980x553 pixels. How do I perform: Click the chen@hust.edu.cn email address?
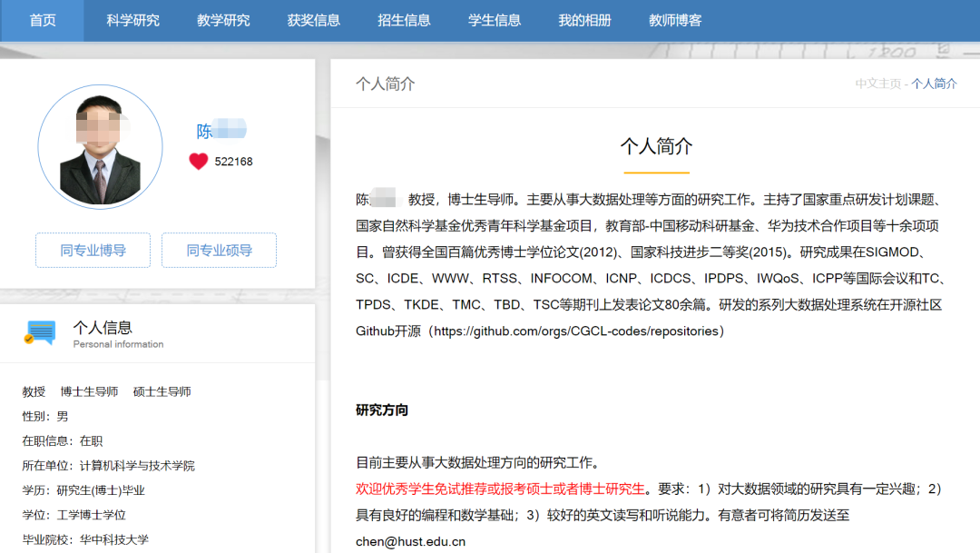click(410, 541)
